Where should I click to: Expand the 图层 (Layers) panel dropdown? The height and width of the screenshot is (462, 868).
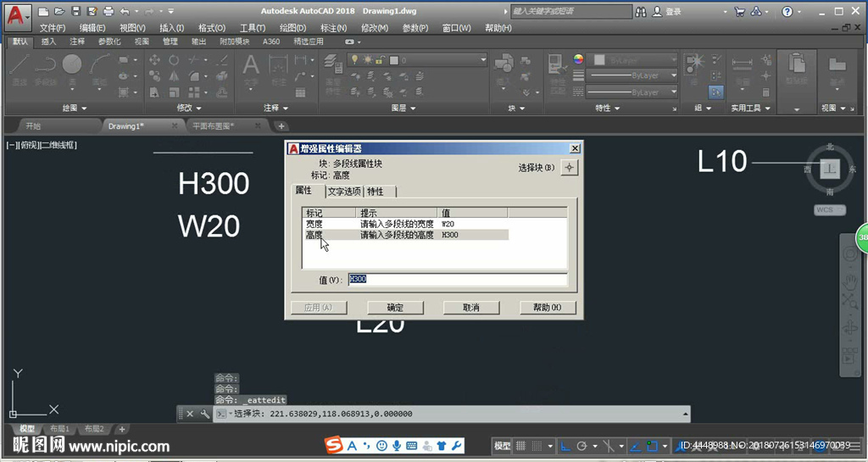tap(403, 108)
